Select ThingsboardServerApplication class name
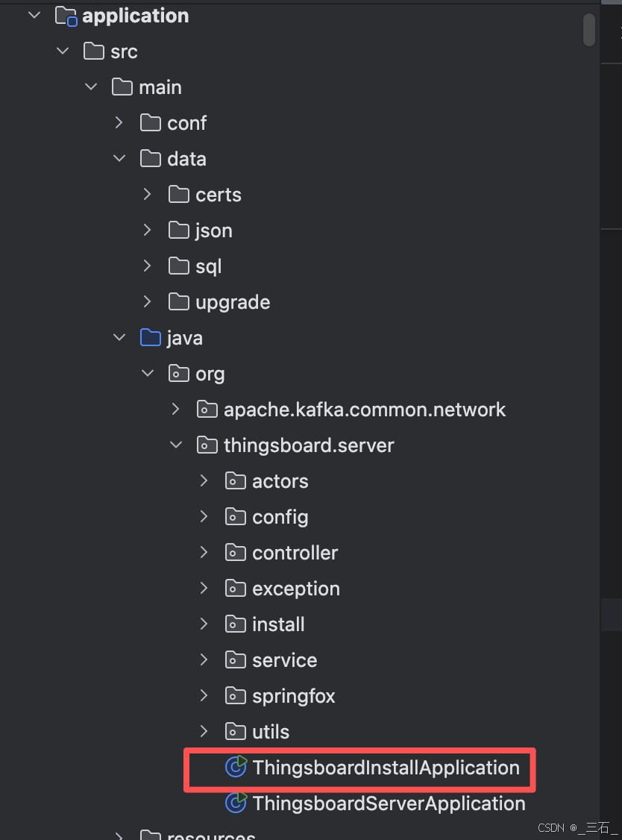622x840 pixels. click(x=389, y=803)
